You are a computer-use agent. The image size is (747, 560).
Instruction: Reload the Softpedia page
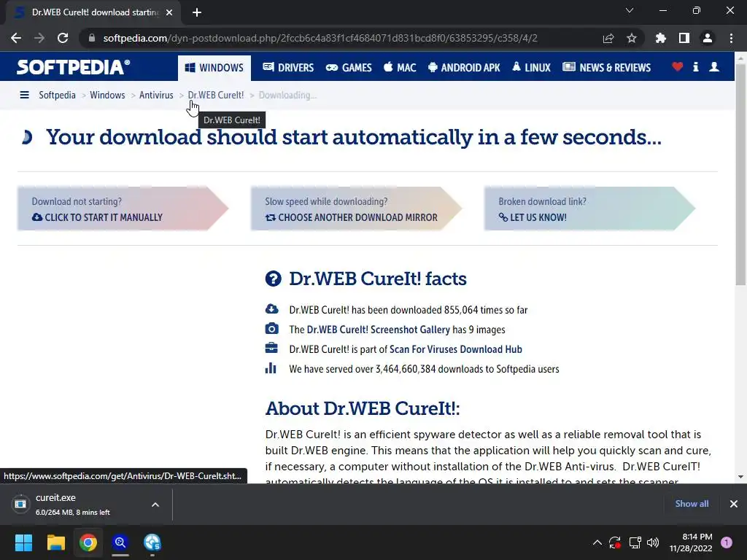(x=63, y=38)
